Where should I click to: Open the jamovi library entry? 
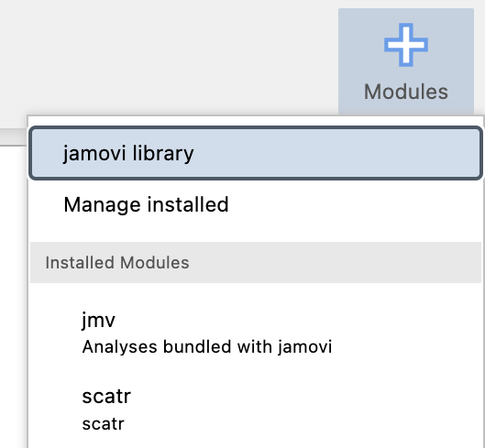256,153
